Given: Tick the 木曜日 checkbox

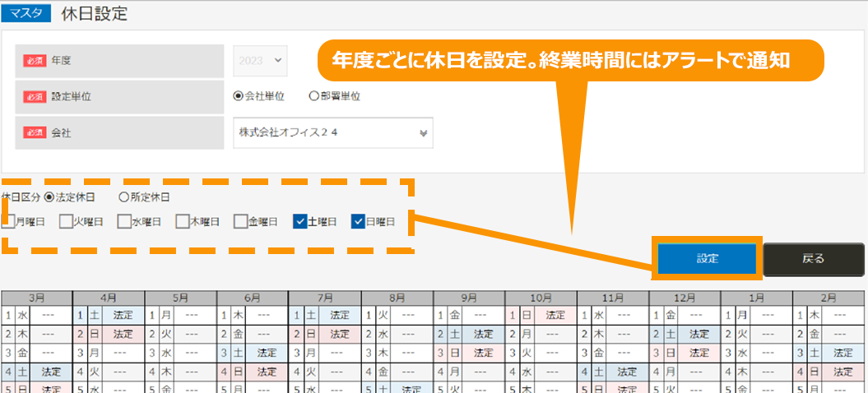Looking at the screenshot, I should 182,221.
